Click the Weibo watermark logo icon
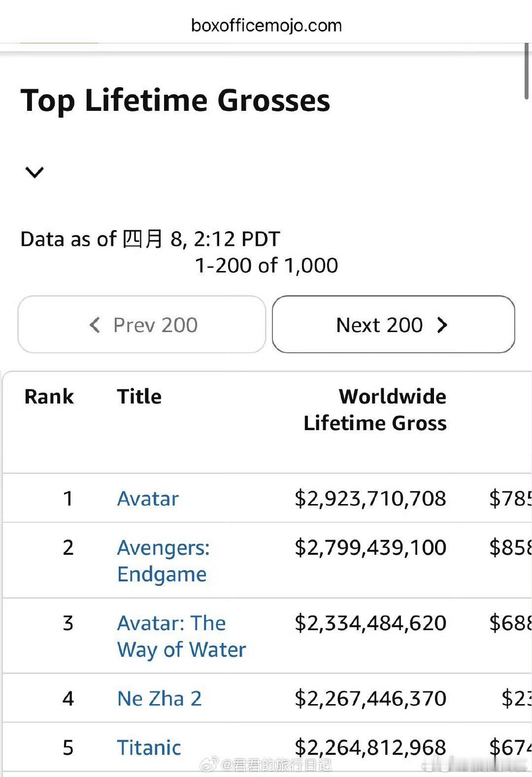Viewport: 532px width, 777px height. tap(209, 765)
